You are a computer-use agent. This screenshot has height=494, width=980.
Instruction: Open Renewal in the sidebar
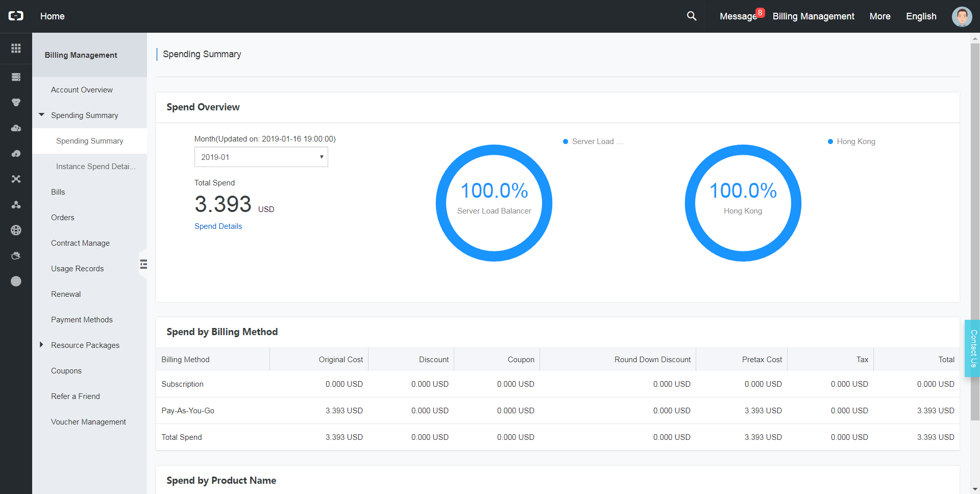(66, 294)
